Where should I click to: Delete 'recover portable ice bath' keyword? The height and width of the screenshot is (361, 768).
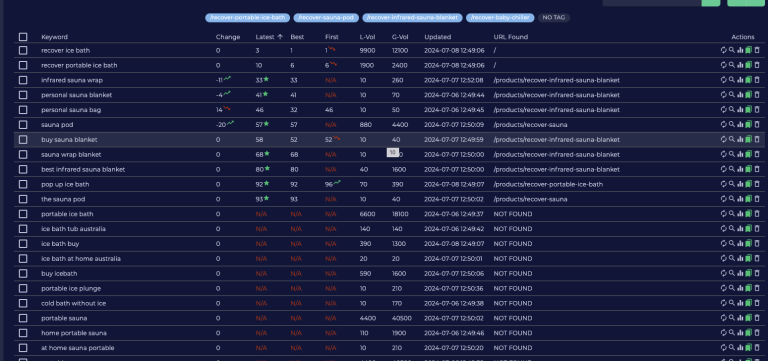click(x=757, y=65)
